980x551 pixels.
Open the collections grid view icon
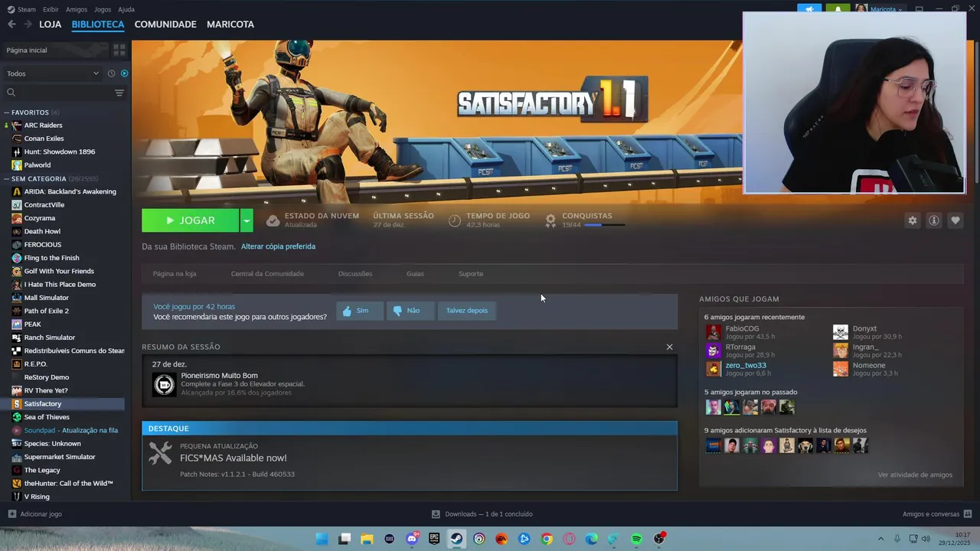coord(119,50)
